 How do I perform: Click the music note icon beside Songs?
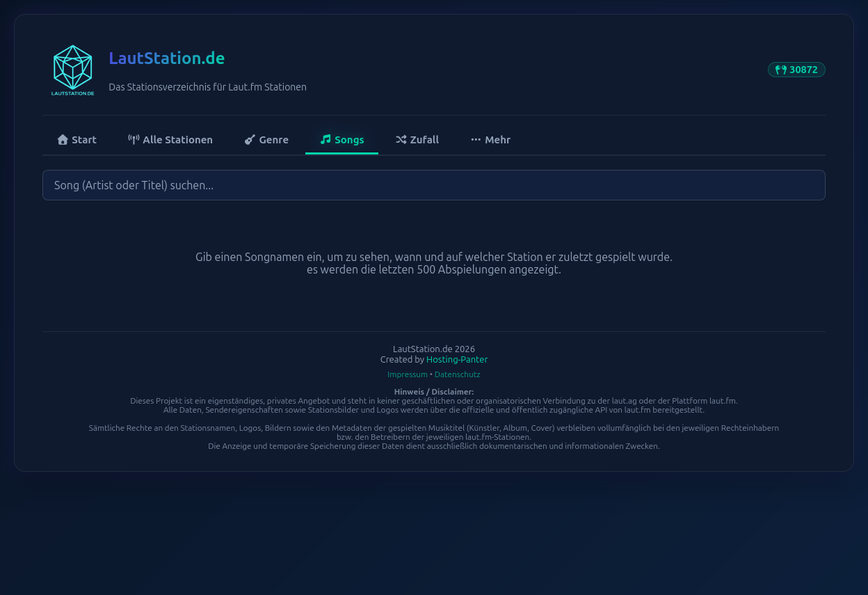pyautogui.click(x=325, y=139)
